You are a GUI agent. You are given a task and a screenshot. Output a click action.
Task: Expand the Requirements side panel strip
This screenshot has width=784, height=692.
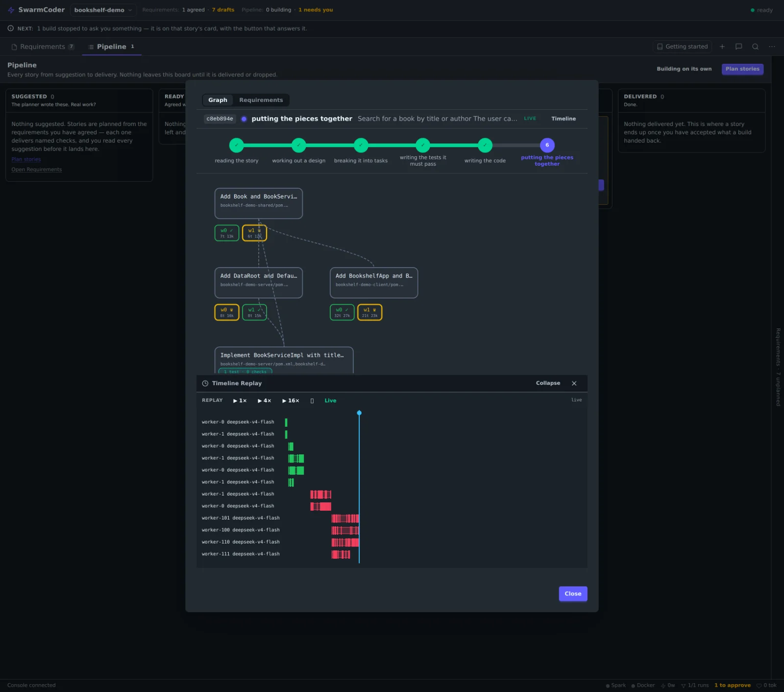pos(778,367)
